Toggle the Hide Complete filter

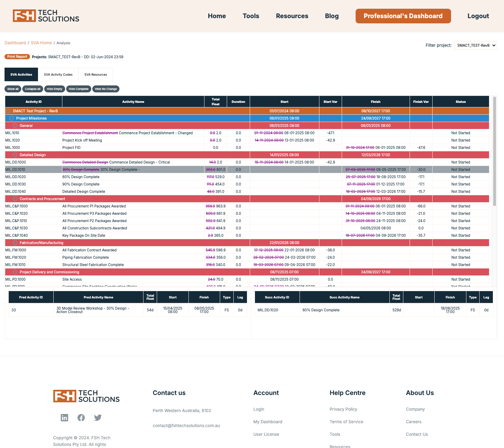[78, 89]
